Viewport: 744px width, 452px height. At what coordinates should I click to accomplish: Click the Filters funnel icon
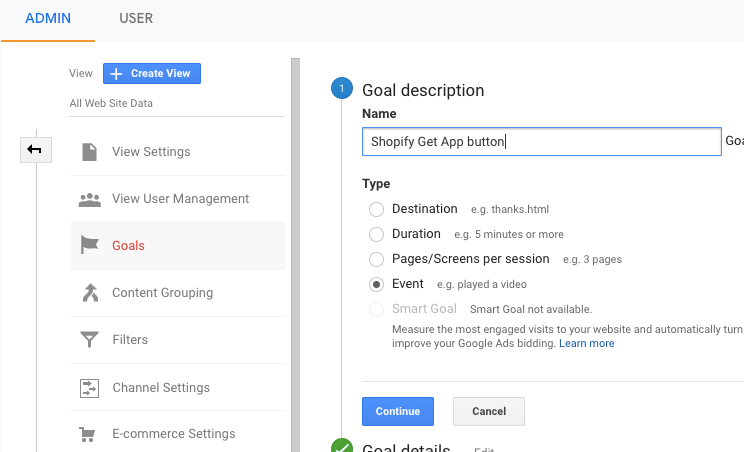click(x=89, y=340)
